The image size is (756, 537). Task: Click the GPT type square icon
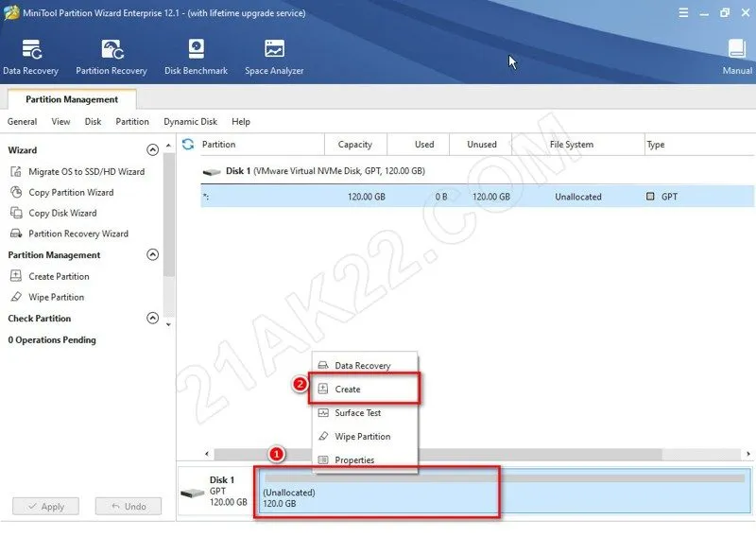pyautogui.click(x=650, y=197)
